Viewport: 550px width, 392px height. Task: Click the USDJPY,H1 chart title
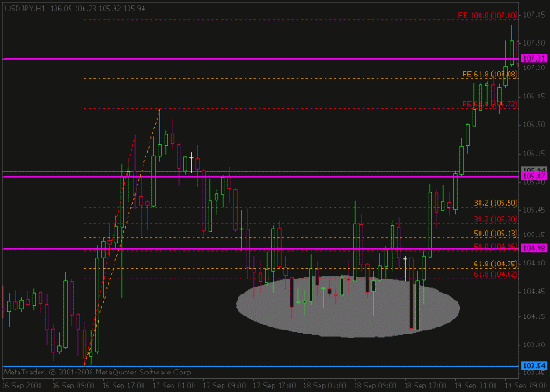(x=25, y=9)
